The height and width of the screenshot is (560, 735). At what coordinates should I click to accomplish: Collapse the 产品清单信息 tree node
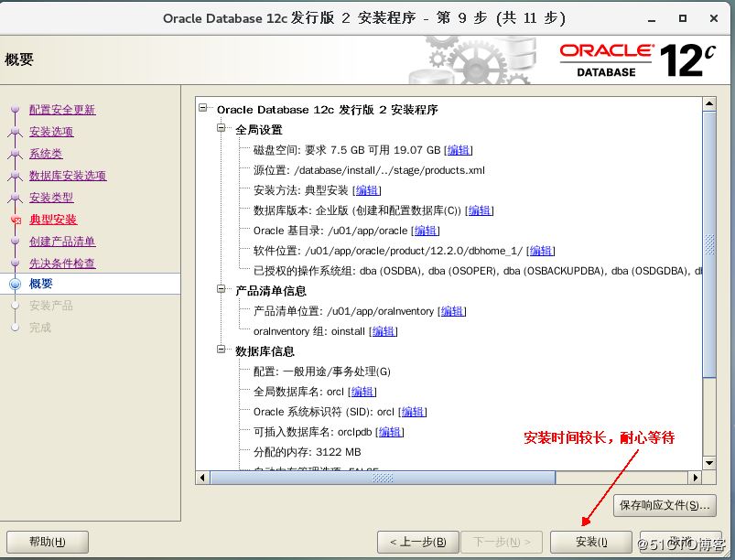222,290
